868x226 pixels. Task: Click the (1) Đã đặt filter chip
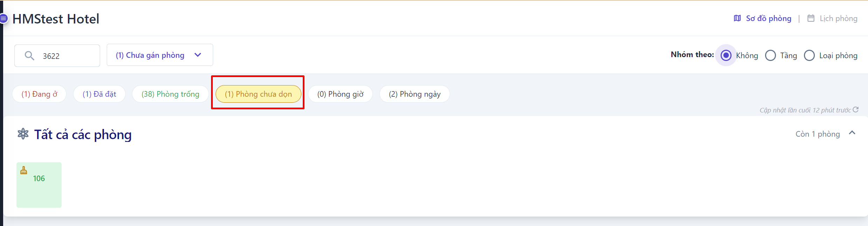click(x=99, y=94)
